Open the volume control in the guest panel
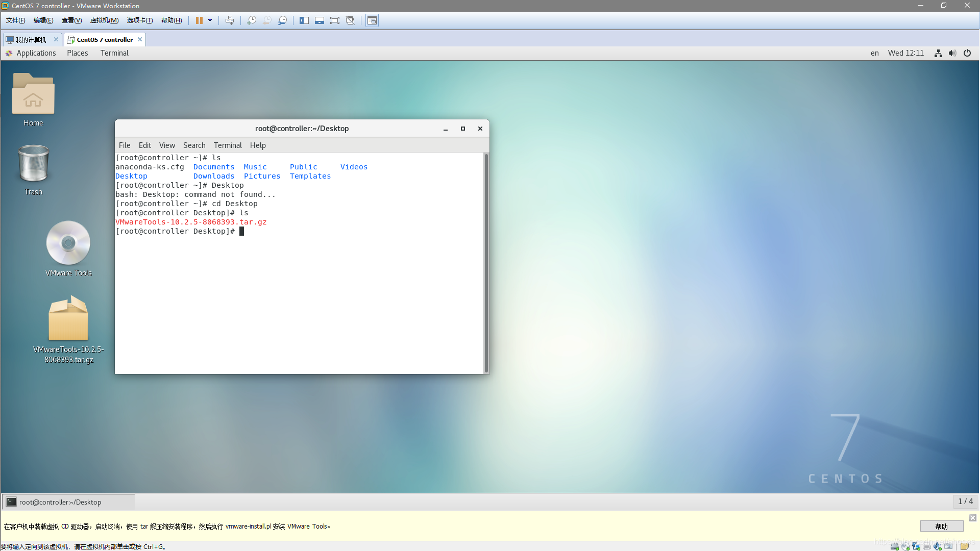 tap(952, 53)
